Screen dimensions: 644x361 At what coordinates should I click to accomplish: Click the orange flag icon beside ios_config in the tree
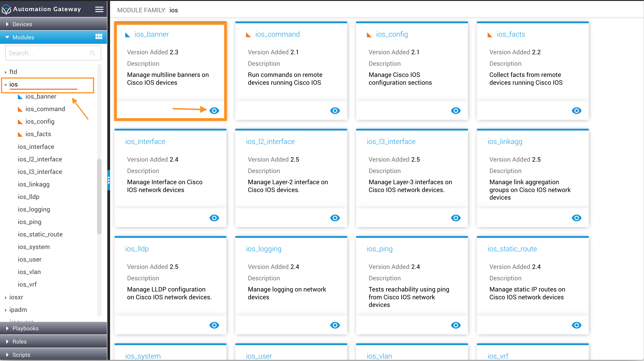pyautogui.click(x=20, y=122)
